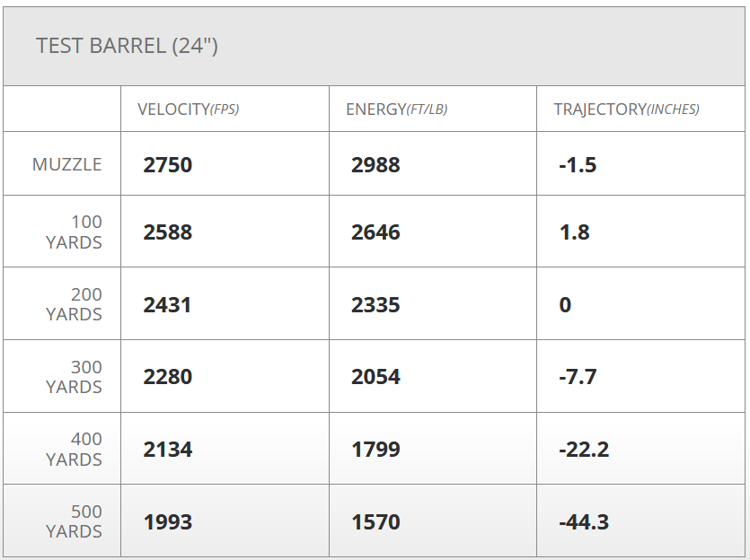Select the -7.7 trajectory cell
Image resolution: width=750 pixels, height=560 pixels.
pyautogui.click(x=578, y=377)
